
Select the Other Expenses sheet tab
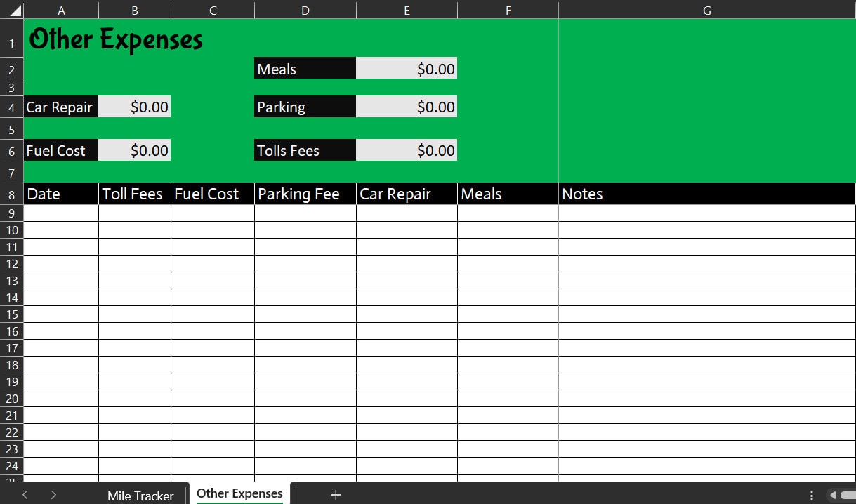coord(239,493)
